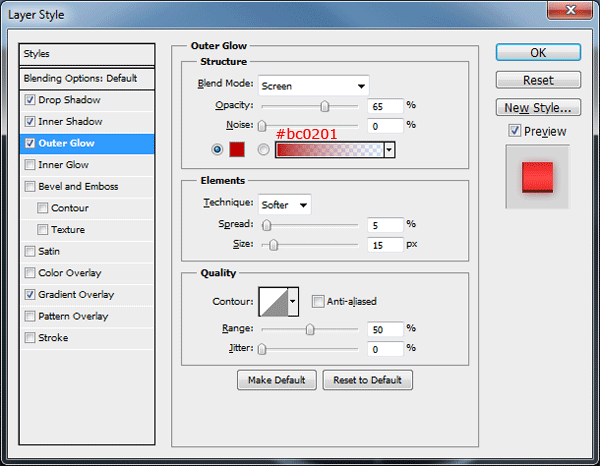
Task: Click the Range value field
Action: (x=385, y=329)
